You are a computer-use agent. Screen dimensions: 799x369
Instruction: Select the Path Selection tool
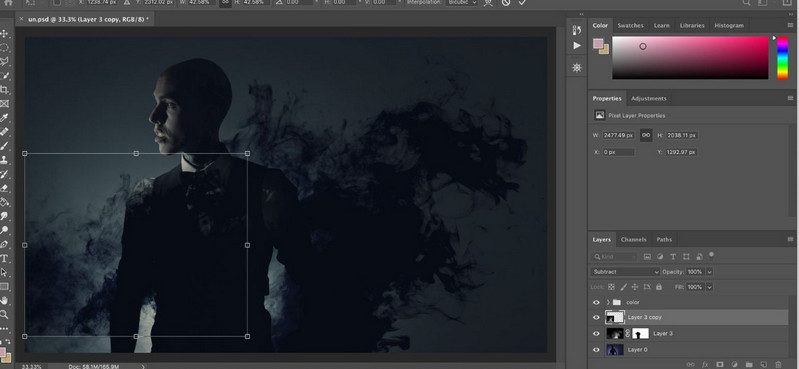(5, 272)
